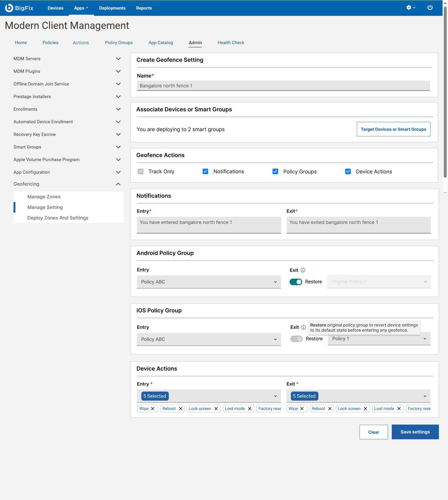This screenshot has width=448, height=500.
Task: Open Deployments in top navigation
Action: coord(112,8)
